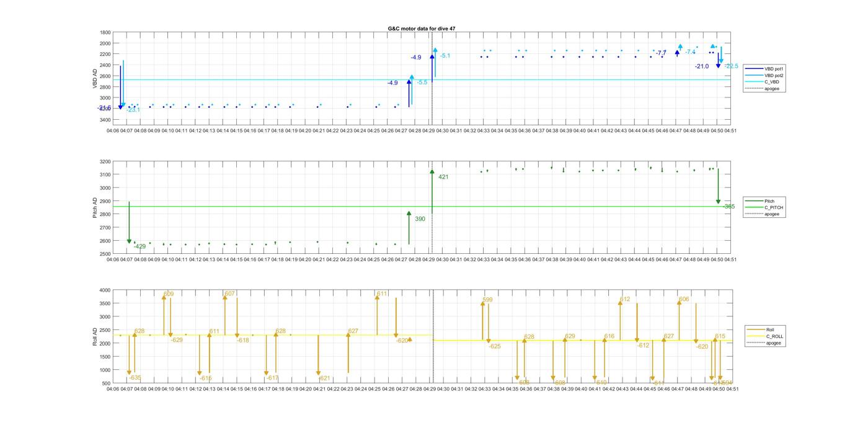This screenshot has width=868, height=430.
Task: Click the '-625' roll value label
Action: pyautogui.click(x=495, y=347)
